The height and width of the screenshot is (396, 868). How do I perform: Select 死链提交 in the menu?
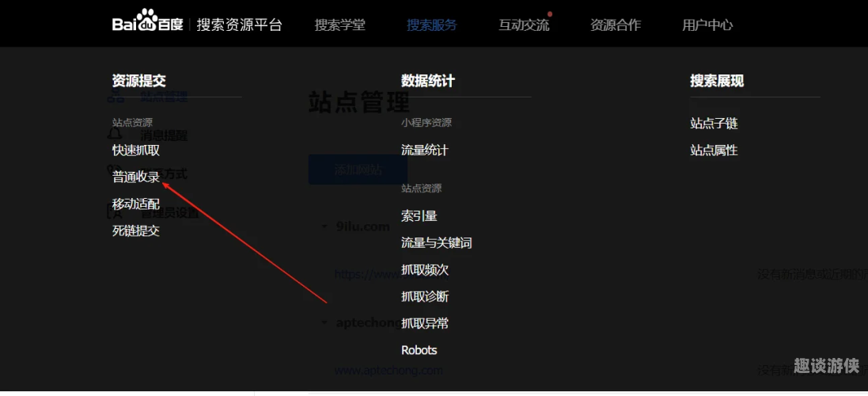[136, 231]
